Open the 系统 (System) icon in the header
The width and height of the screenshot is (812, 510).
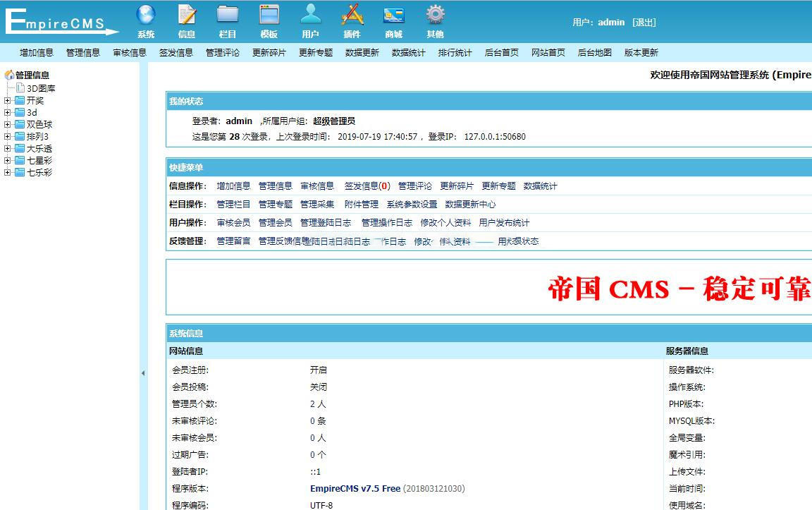(146, 21)
